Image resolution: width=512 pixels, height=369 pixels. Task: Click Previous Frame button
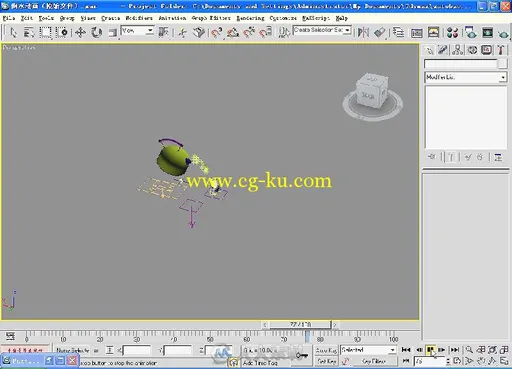[x=419, y=350]
